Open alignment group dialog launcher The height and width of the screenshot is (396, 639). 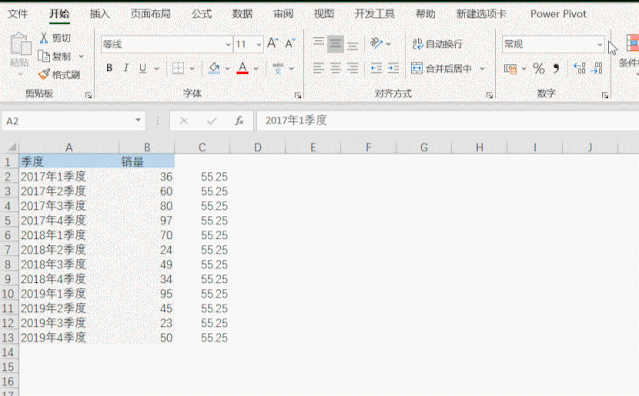(489, 95)
